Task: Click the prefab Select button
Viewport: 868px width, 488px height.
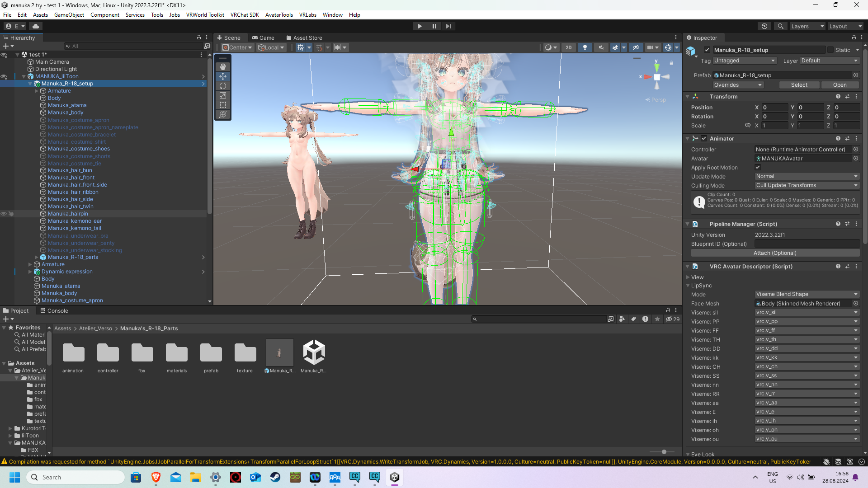Action: click(799, 85)
